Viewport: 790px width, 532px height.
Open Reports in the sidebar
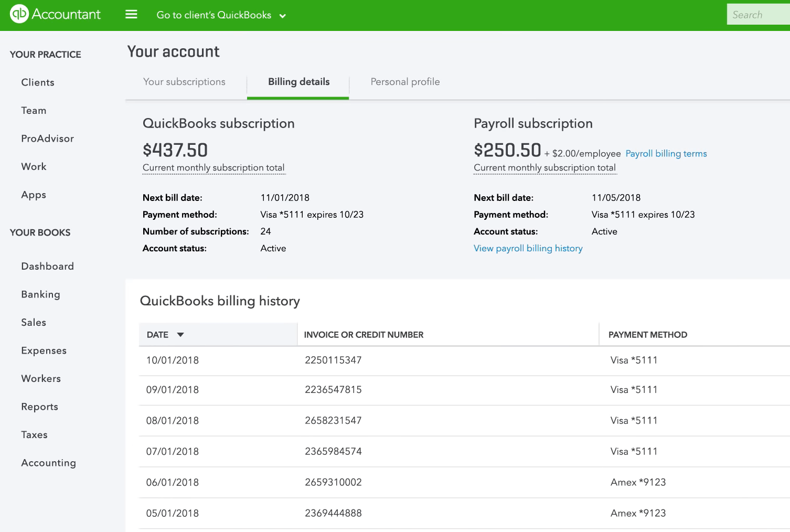39,407
